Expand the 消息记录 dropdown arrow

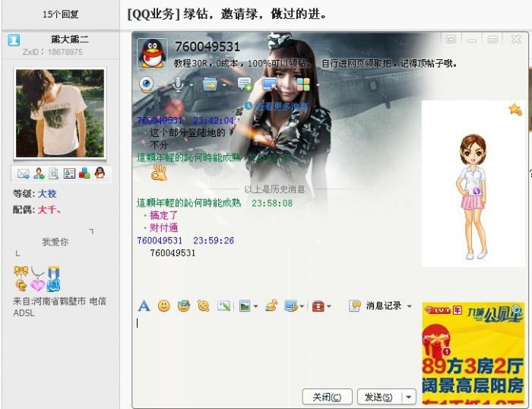409,306
